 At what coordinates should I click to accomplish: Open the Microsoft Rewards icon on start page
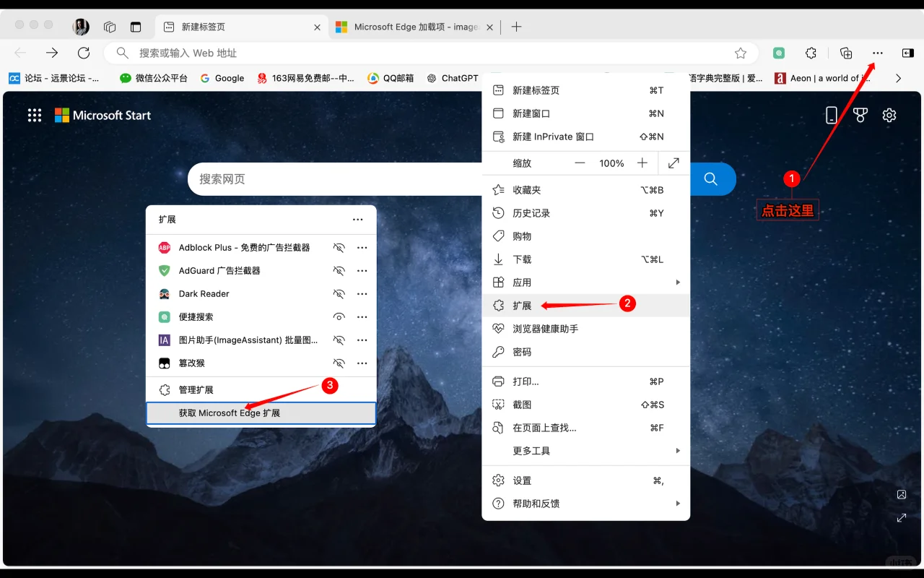(x=860, y=115)
